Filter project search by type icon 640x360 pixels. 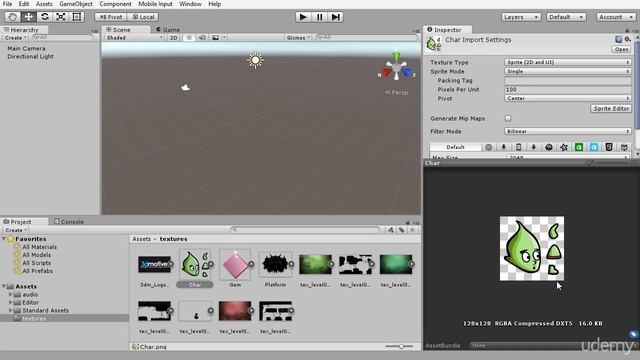[391, 230]
